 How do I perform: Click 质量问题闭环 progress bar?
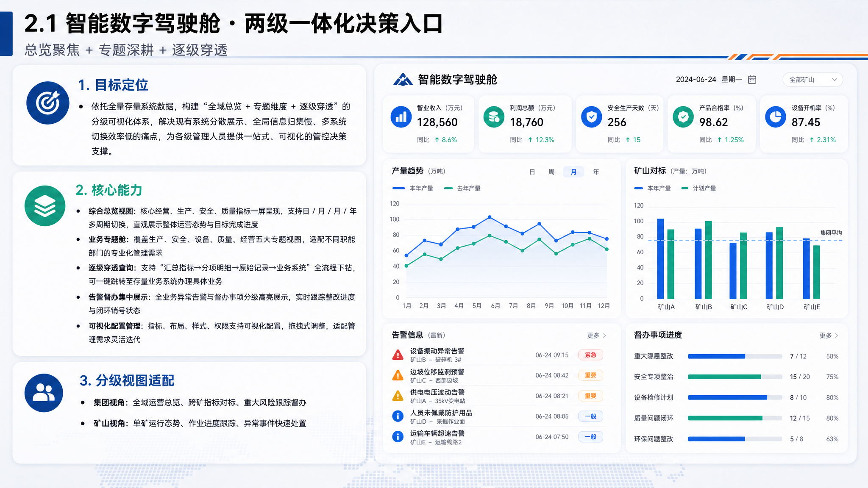click(x=735, y=418)
